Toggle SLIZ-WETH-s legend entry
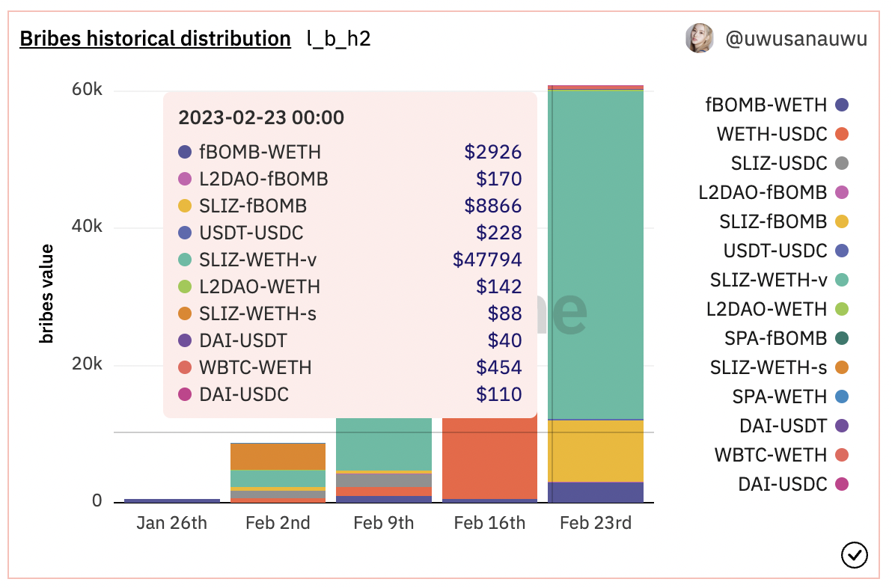Screen dimensions: 892x588 point(778,367)
